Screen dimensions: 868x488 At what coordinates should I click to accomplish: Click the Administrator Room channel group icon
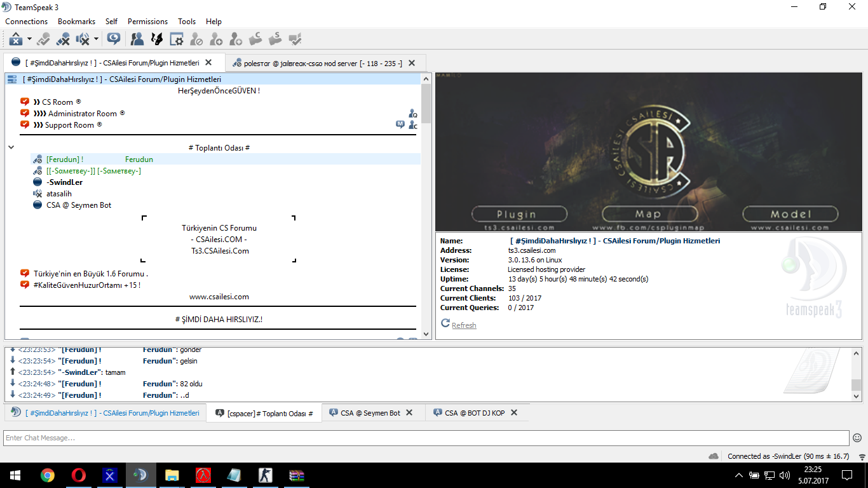[413, 114]
